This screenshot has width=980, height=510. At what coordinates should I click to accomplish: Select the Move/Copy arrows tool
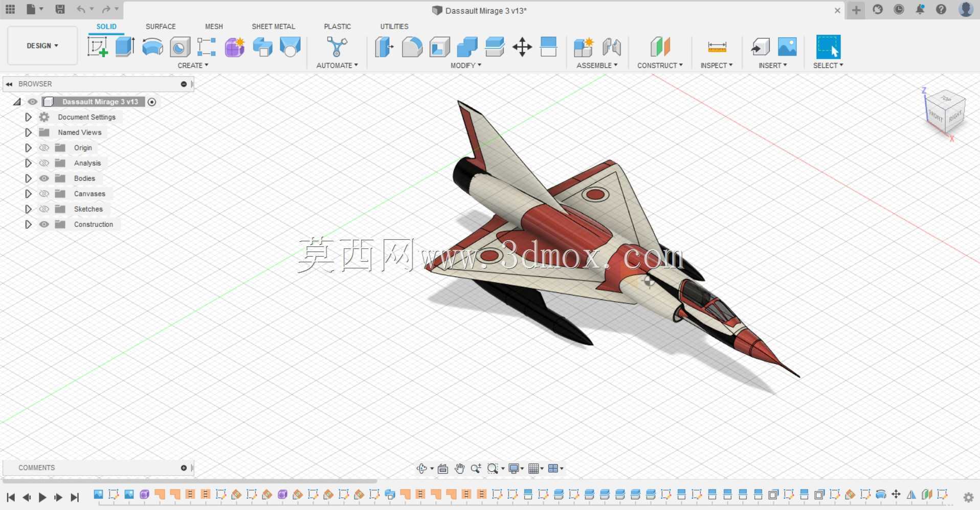(x=522, y=47)
